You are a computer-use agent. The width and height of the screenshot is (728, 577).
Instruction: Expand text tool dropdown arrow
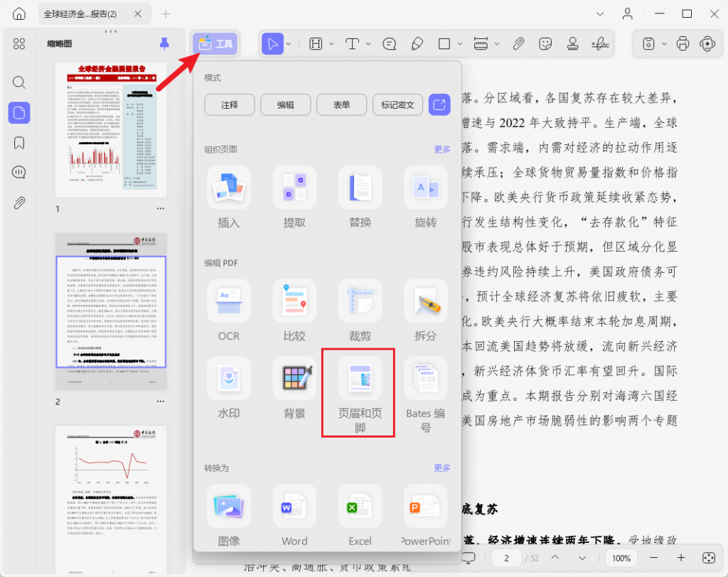[x=368, y=43]
